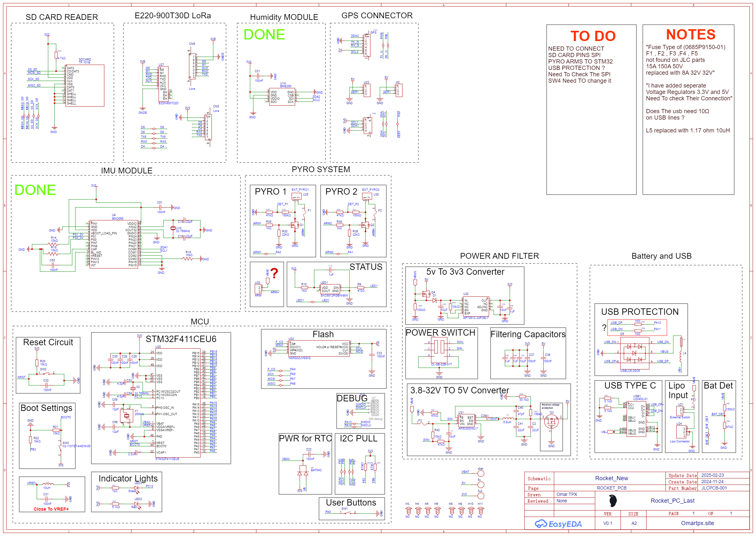The image size is (756, 536).
Task: Click the 'Indicator Lights' label
Action: click(x=128, y=478)
